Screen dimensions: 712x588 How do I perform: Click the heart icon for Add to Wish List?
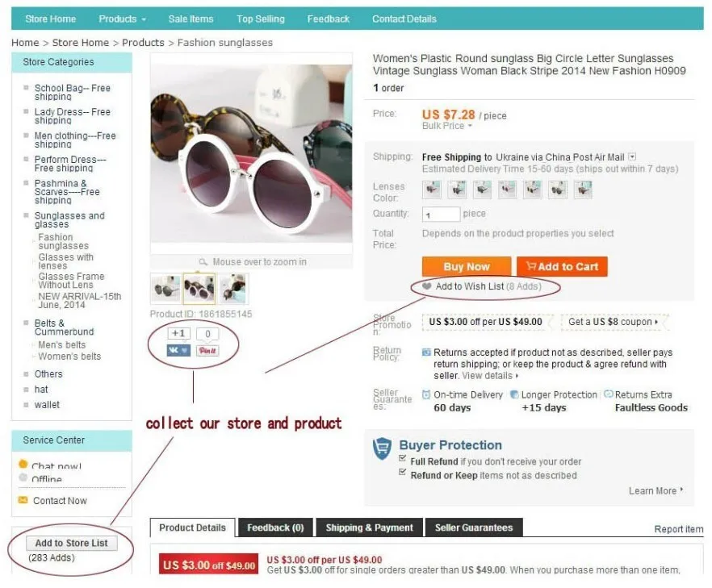426,286
